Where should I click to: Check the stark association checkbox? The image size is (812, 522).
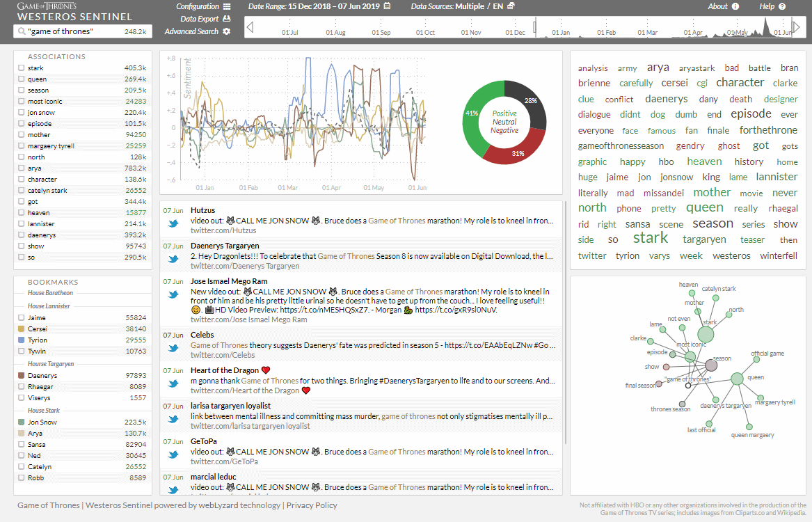[22, 68]
